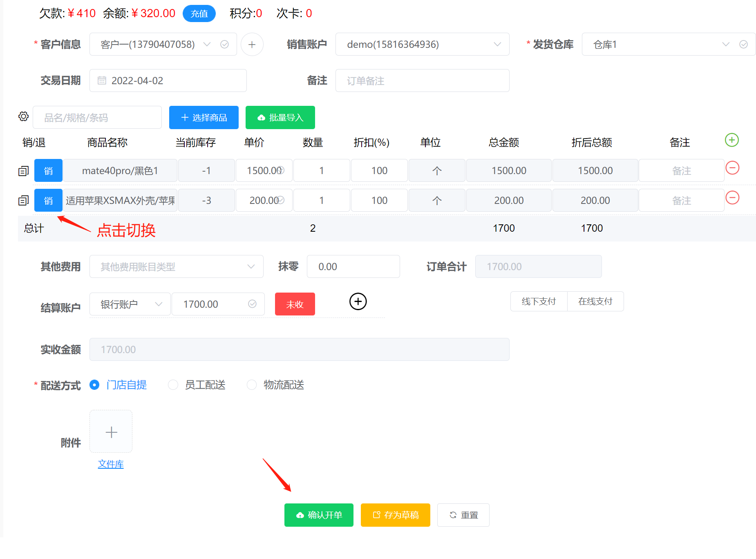This screenshot has height=559, width=756.
Task: Switch to 在线支付 tab
Action: pyautogui.click(x=595, y=302)
